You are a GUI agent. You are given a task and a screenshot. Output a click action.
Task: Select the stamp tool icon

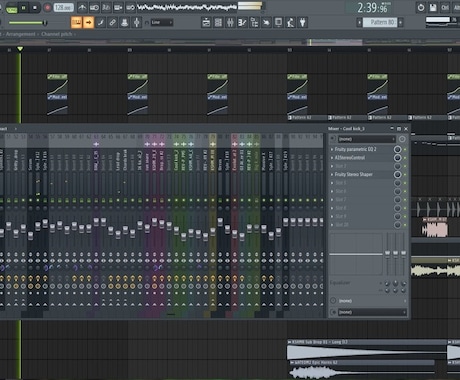pyautogui.click(x=124, y=22)
